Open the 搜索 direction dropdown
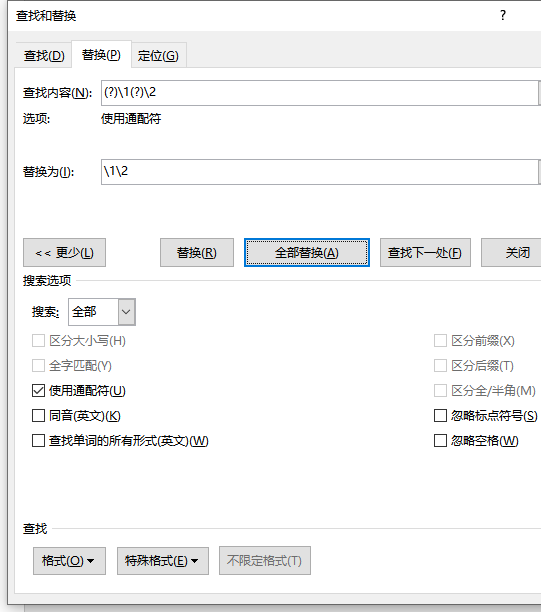This screenshot has height=612, width=541. click(x=126, y=312)
